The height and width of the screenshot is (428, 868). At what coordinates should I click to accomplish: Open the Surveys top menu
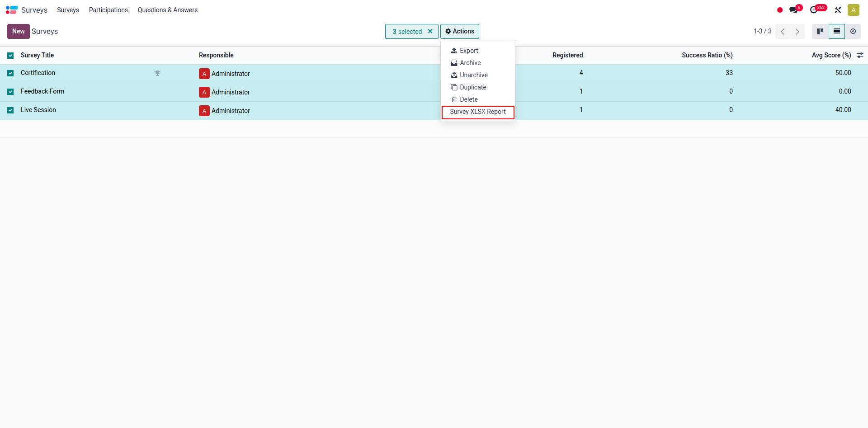(68, 10)
